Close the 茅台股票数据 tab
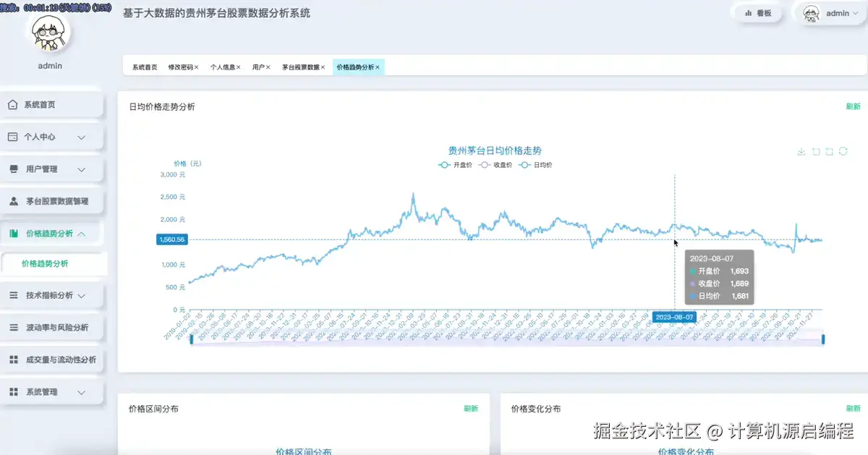 [323, 67]
